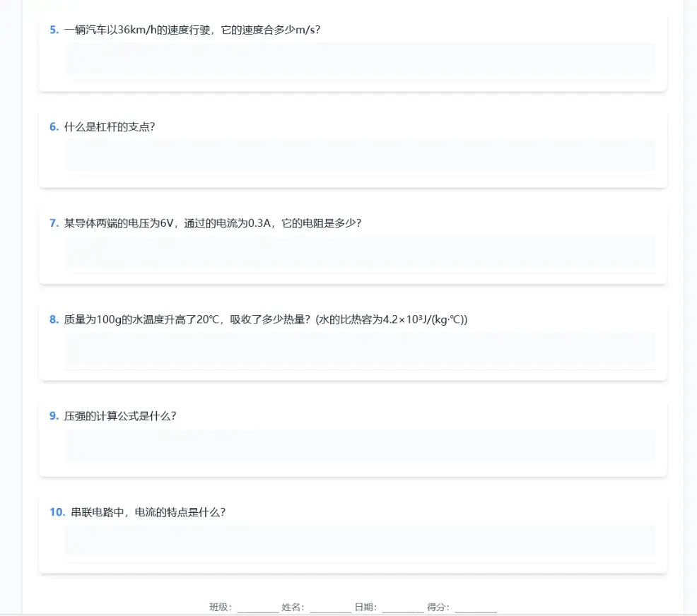Click the blue number 10 label
Image resolution: width=697 pixels, height=616 pixels.
57,512
